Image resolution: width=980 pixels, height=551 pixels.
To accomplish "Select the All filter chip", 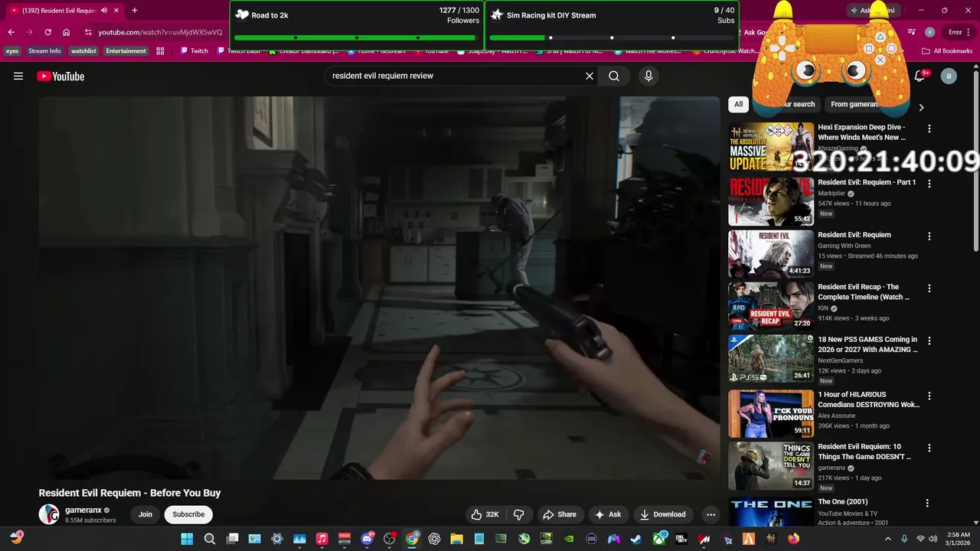I will coord(738,104).
